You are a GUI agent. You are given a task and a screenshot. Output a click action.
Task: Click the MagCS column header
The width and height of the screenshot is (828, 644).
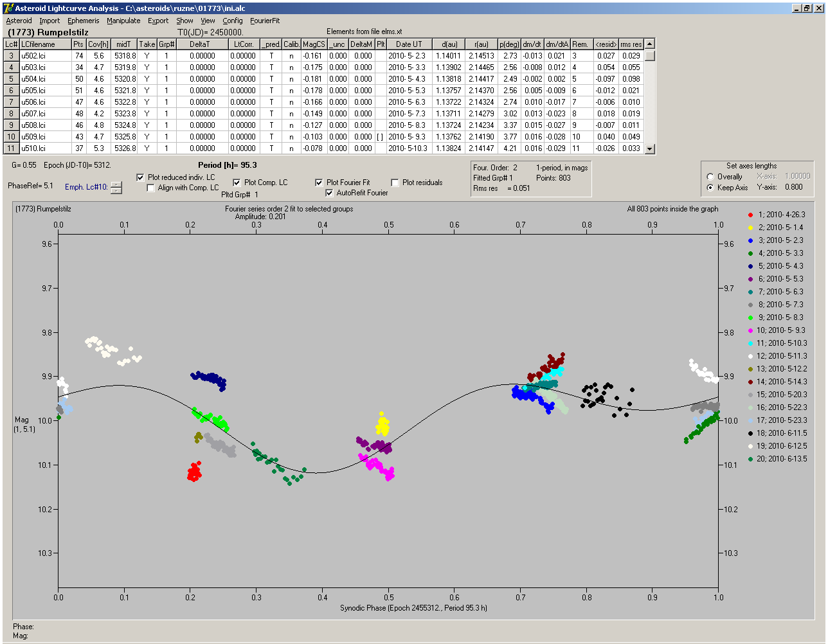[x=314, y=44]
